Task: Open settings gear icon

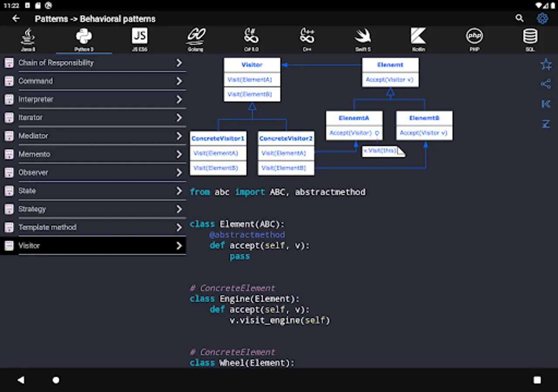Action: [542, 18]
